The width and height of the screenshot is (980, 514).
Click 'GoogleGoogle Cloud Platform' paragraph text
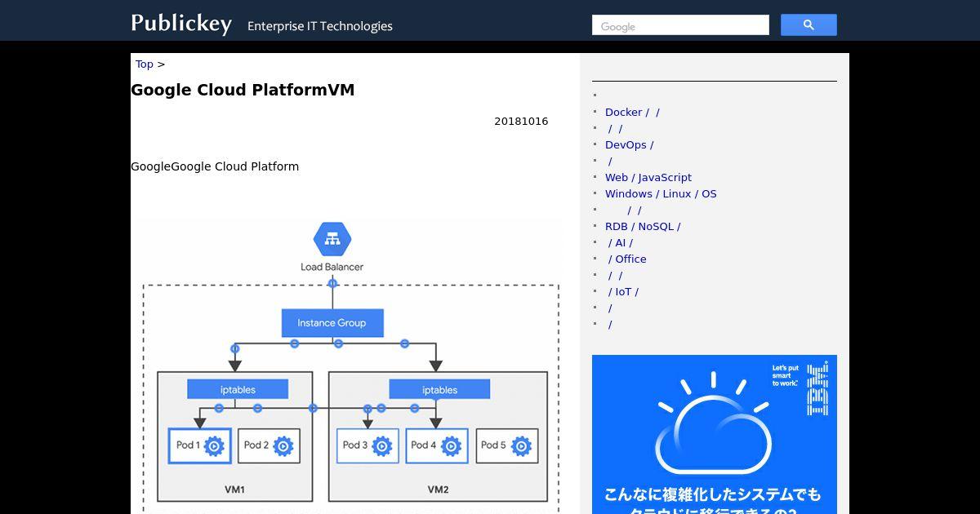[215, 166]
